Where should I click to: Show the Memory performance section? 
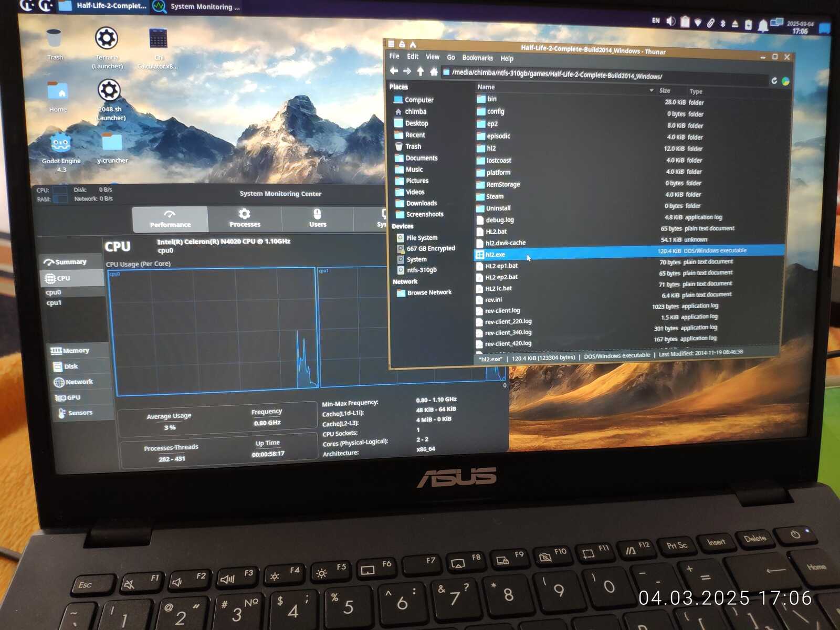(78, 350)
